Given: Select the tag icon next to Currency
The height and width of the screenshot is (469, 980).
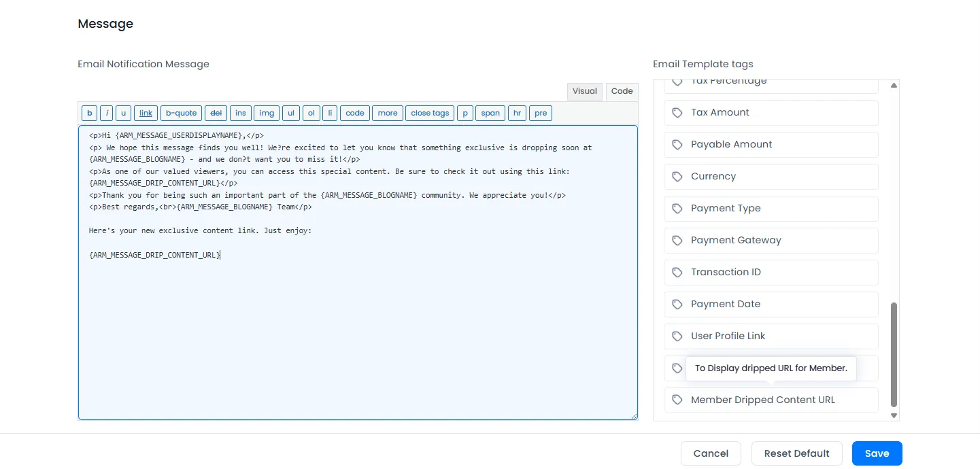Looking at the screenshot, I should pyautogui.click(x=677, y=176).
